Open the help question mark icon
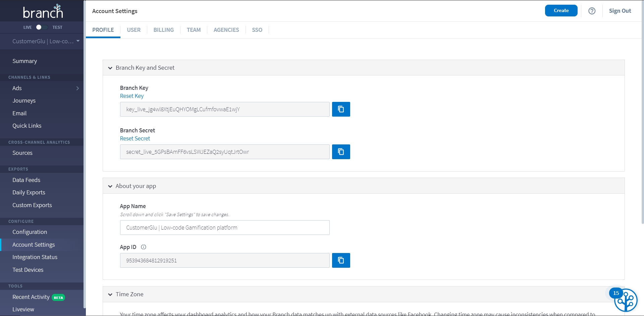644x316 pixels. (x=592, y=11)
